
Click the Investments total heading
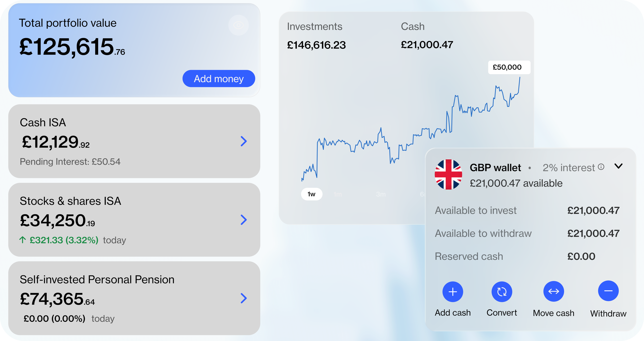pyautogui.click(x=314, y=26)
